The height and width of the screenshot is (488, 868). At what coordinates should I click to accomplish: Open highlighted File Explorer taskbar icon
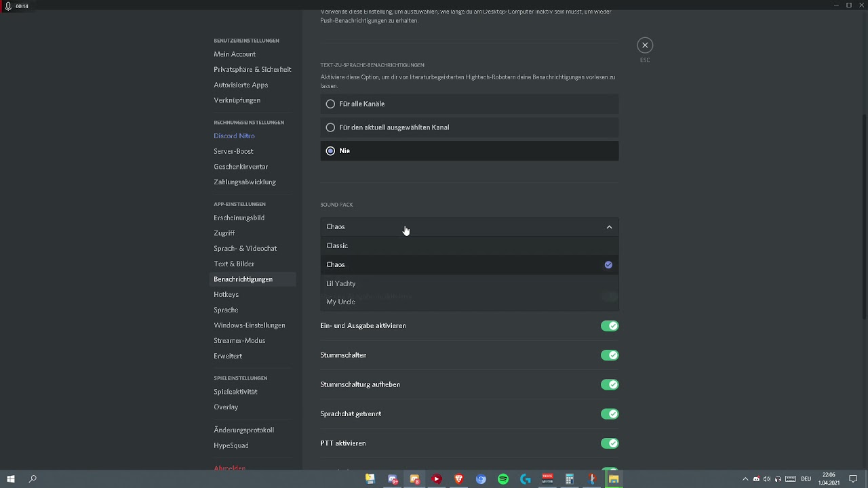coord(614,479)
